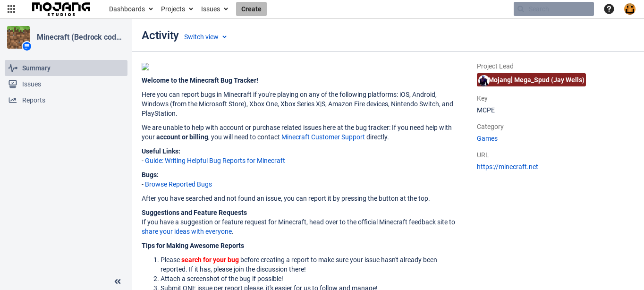
Task: Open the user profile avatar
Action: click(x=630, y=9)
